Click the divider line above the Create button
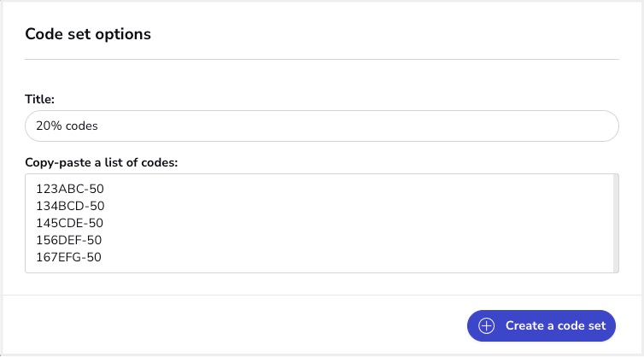Viewport: 644px width, 357px height. pos(322,295)
